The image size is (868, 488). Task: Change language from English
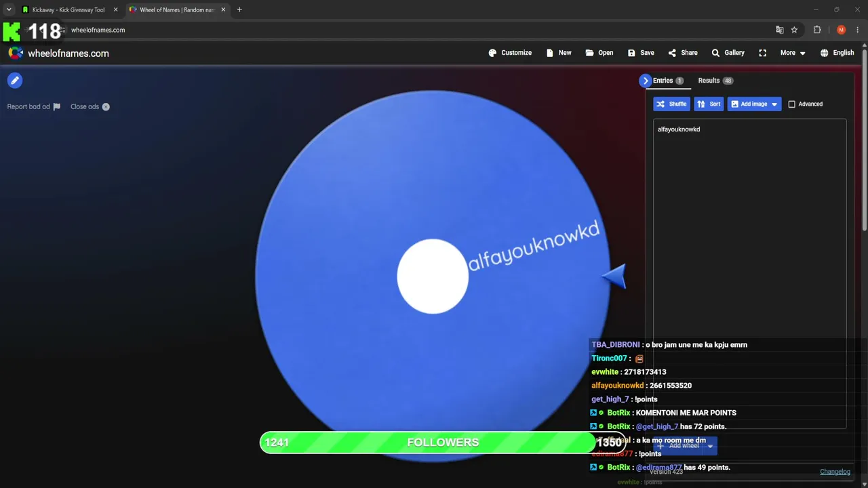837,53
